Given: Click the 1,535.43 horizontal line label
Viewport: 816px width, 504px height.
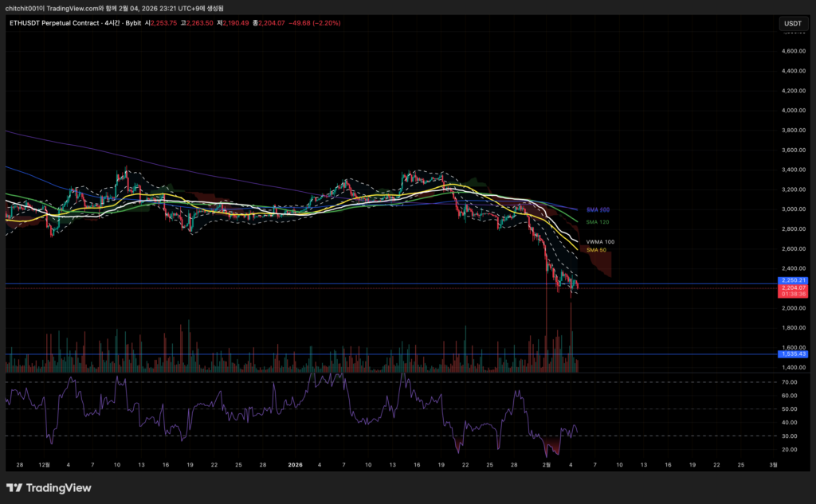Looking at the screenshot, I should (x=793, y=354).
